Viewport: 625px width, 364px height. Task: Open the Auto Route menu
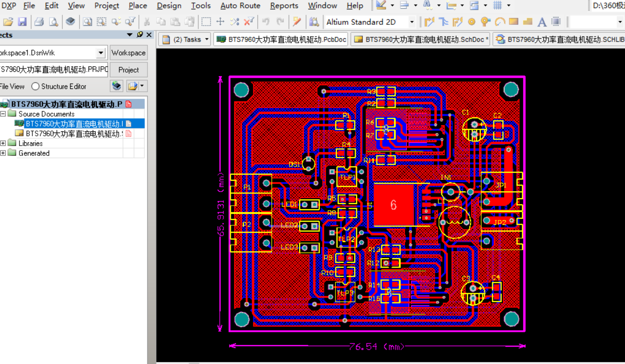(x=240, y=5)
